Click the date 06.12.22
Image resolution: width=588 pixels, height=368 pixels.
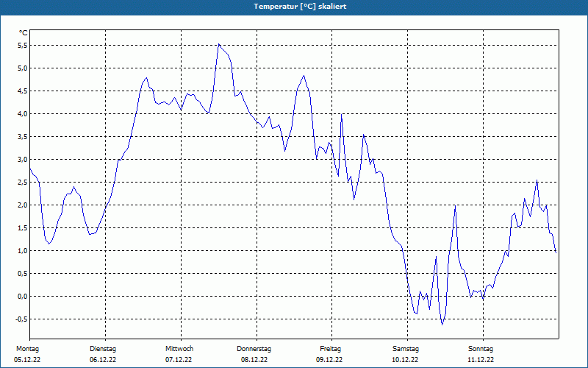pyautogui.click(x=103, y=360)
